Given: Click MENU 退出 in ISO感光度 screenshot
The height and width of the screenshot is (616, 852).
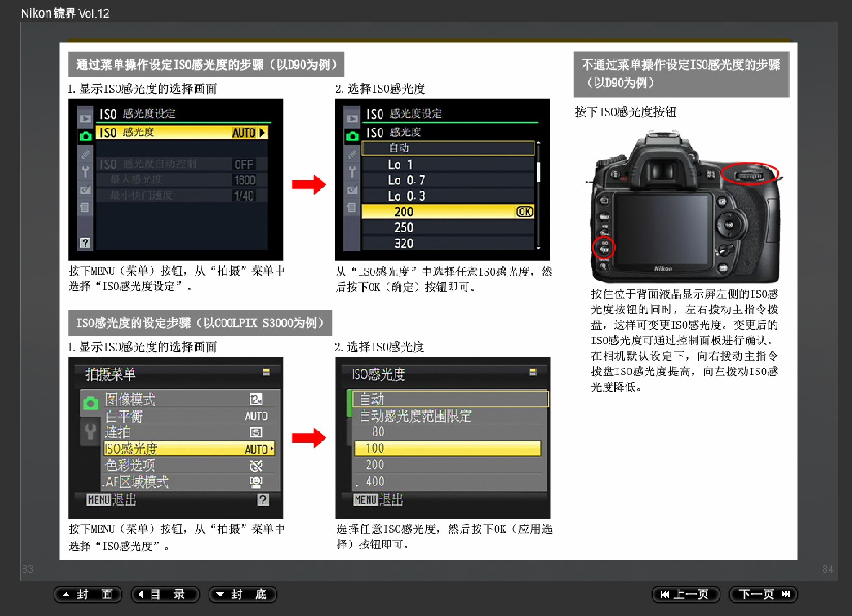Looking at the screenshot, I should pyautogui.click(x=378, y=500).
